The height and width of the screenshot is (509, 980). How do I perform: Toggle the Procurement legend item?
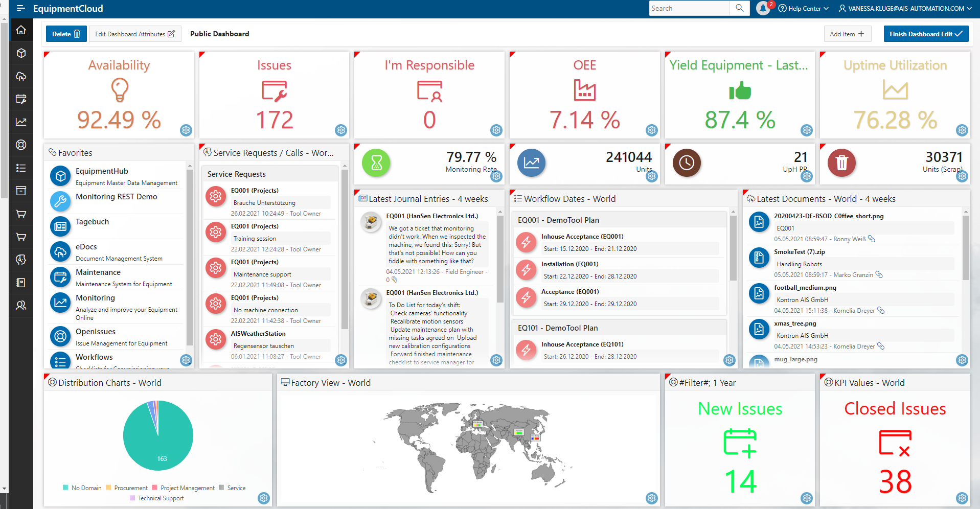(x=127, y=488)
